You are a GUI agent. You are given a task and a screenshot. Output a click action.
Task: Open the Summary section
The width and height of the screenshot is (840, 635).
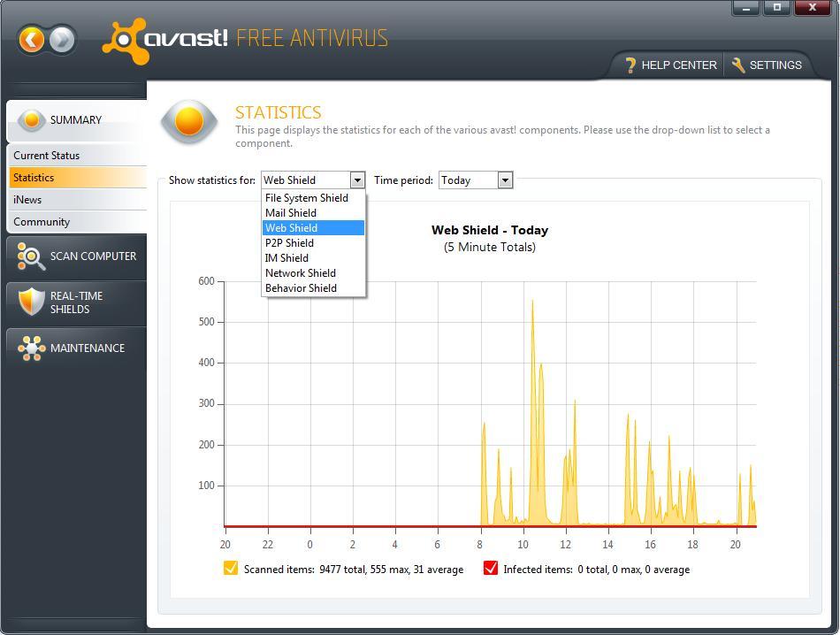(x=77, y=120)
